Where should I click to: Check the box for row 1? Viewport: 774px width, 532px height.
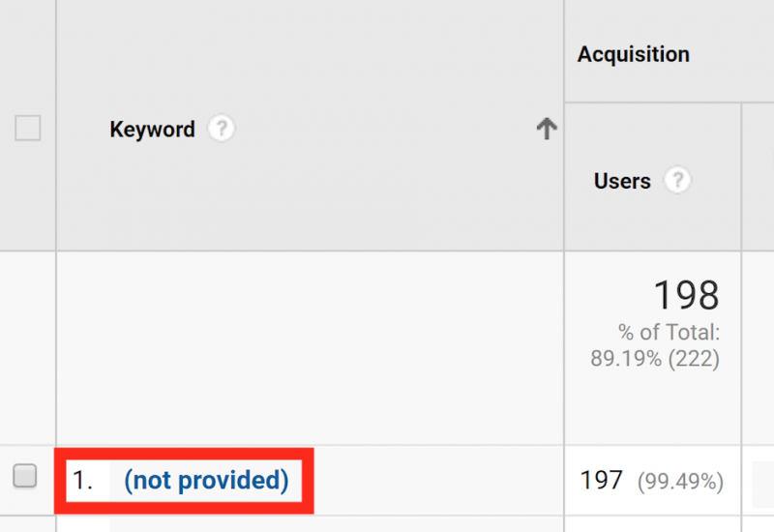25,476
